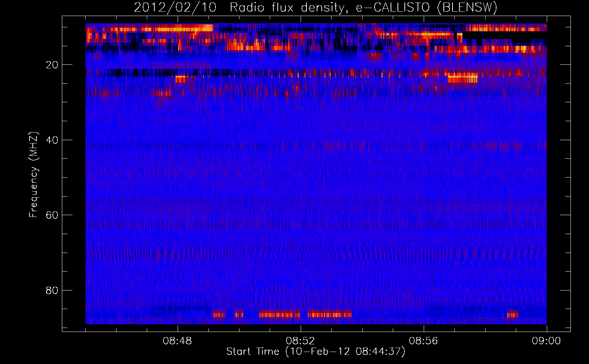Screen dimensions: 589x364
Task: Click the '08:56' time tick label
Action: click(x=423, y=341)
